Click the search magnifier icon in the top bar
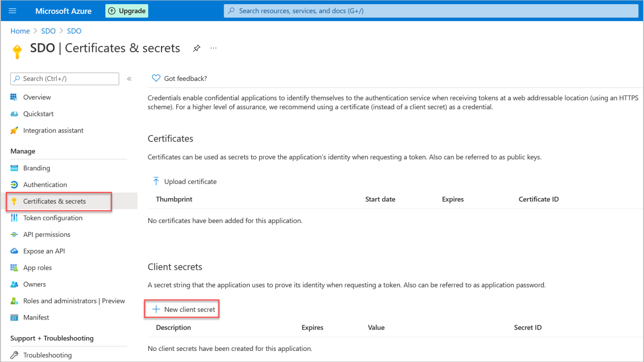This screenshot has width=644, height=362. point(231,11)
